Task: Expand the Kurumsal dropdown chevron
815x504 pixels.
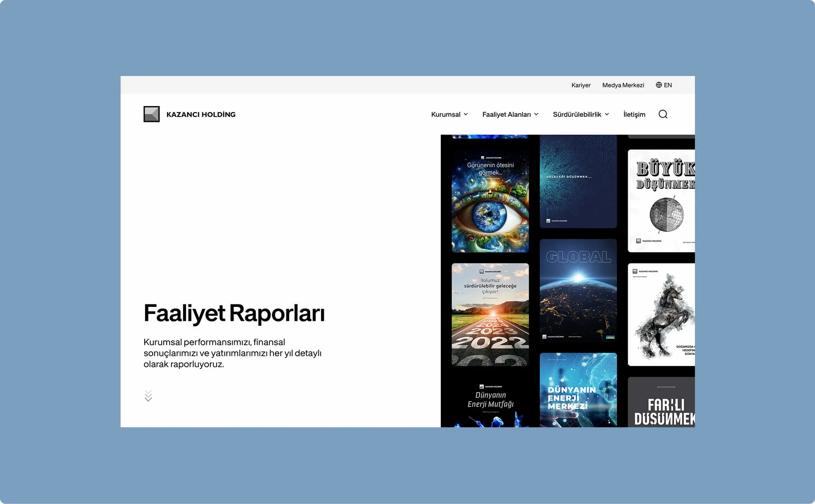Action: tap(466, 114)
